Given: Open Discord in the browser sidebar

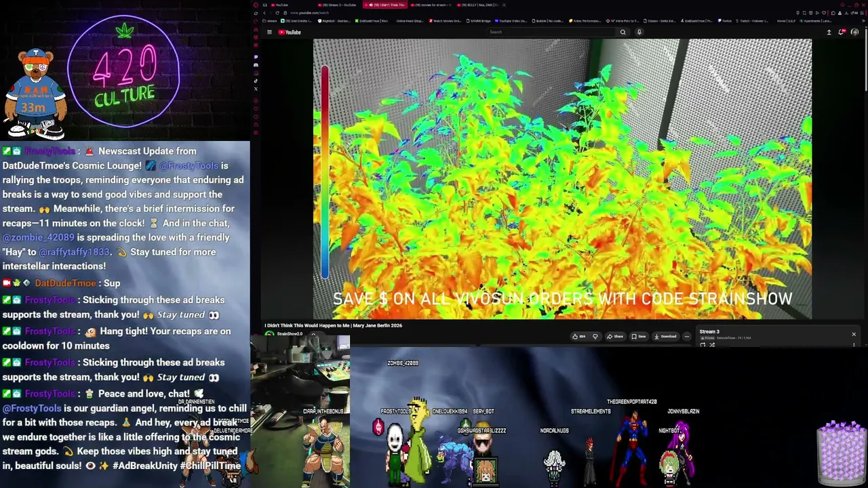Looking at the screenshot, I should coord(256,65).
